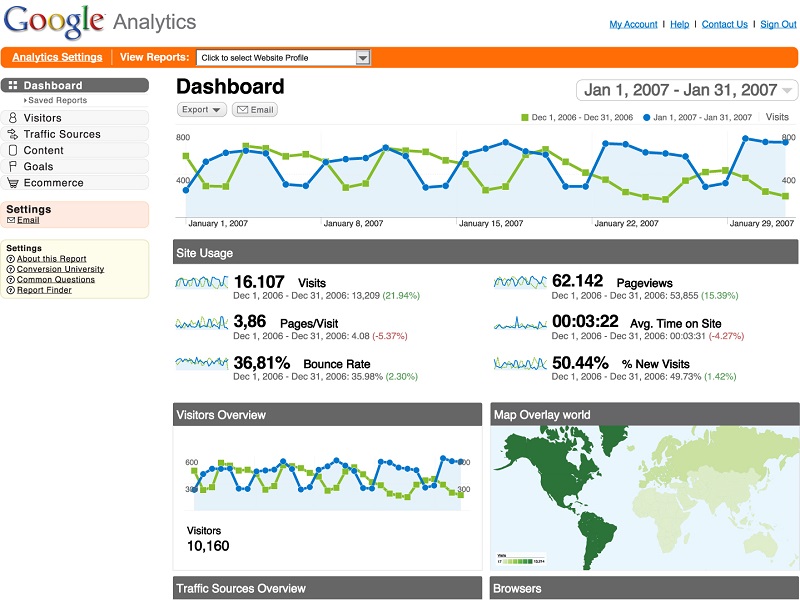The width and height of the screenshot is (800, 600).
Task: Click the Pages/Visit sparkline thumbnail
Action: [x=202, y=322]
